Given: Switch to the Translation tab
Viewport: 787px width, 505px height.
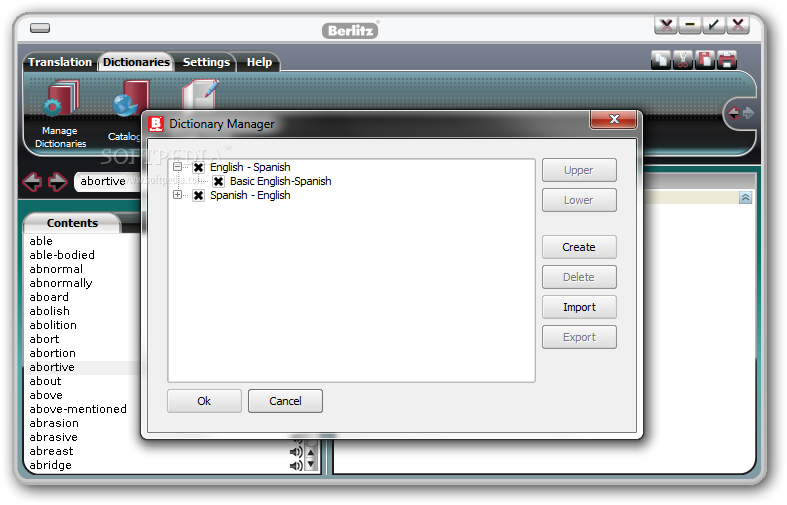Looking at the screenshot, I should tap(60, 62).
